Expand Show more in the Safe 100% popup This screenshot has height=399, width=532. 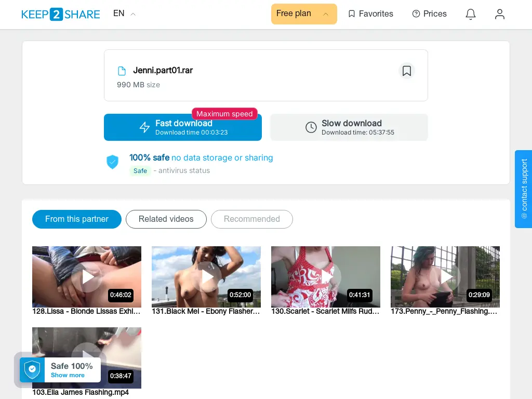pyautogui.click(x=68, y=375)
